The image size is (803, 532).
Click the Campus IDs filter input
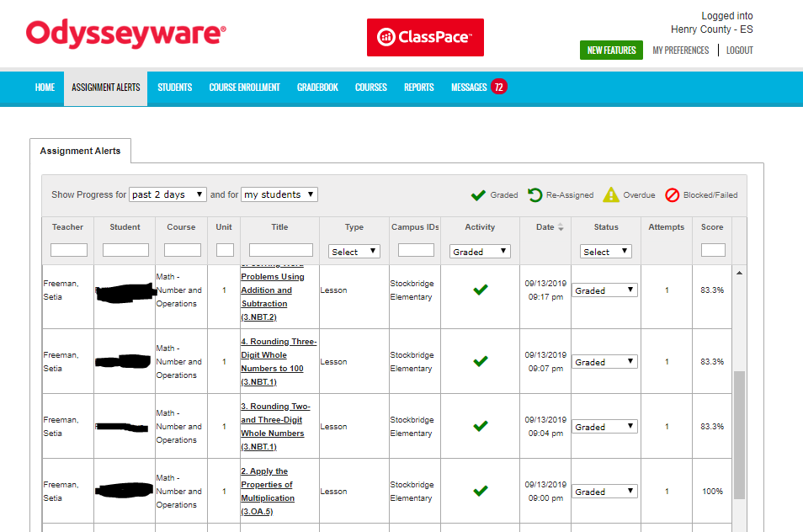tap(416, 250)
